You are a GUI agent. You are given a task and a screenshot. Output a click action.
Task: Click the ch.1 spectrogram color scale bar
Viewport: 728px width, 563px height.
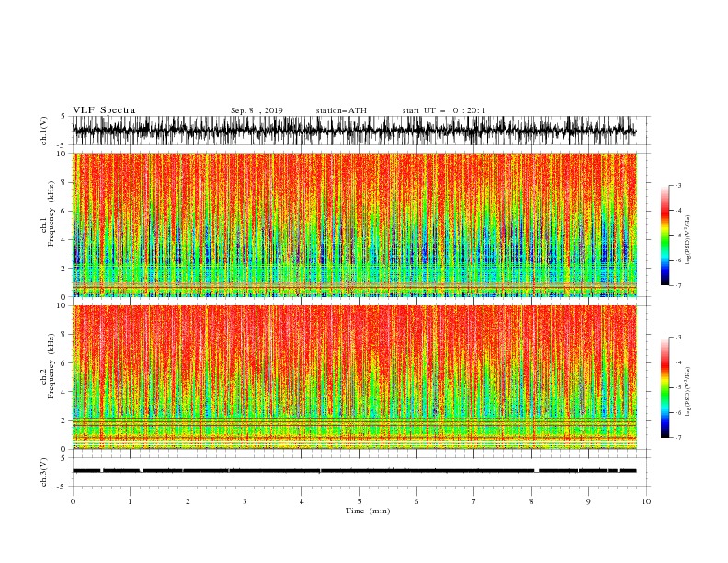point(665,236)
